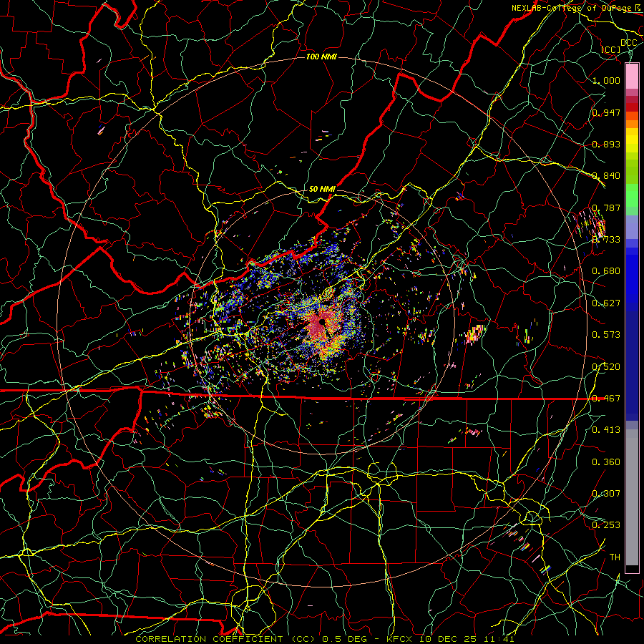644x644 pixels.
Task: Click the black radar site dot at center
Action: coord(323,321)
